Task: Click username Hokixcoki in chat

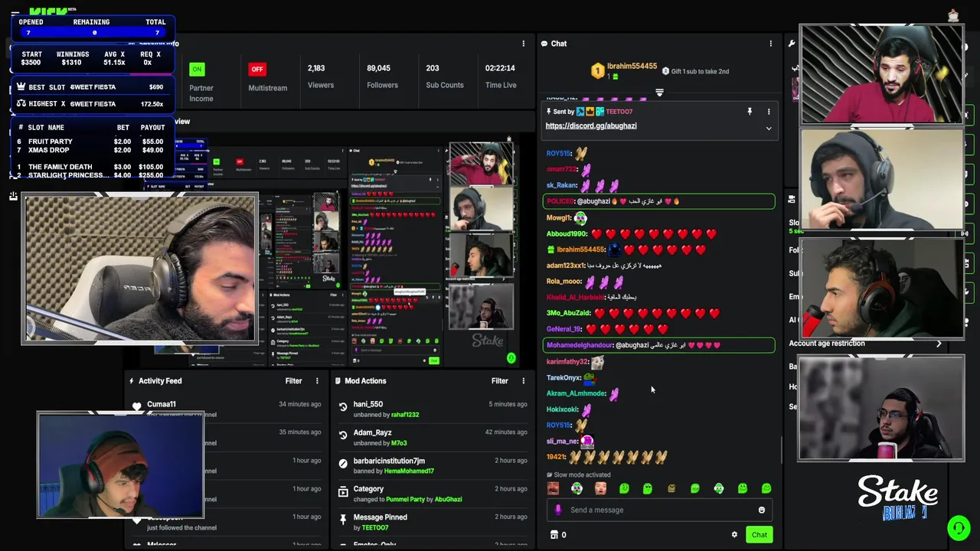Action: coord(563,409)
